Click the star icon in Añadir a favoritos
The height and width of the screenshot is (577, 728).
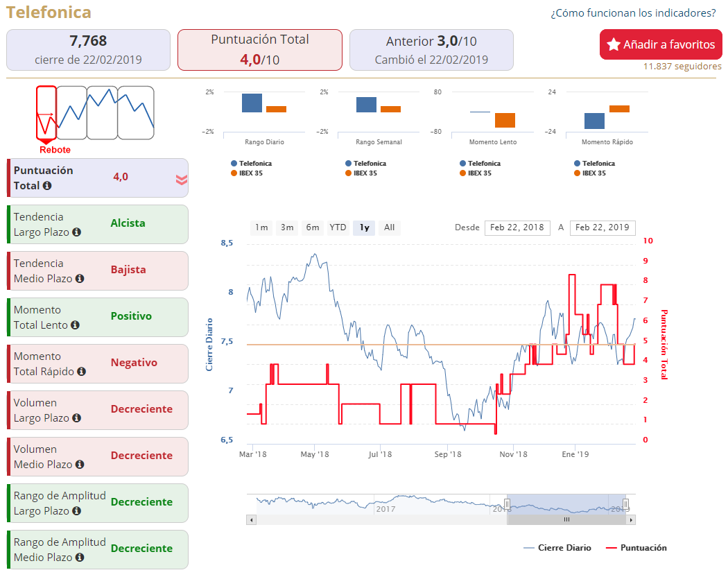(x=614, y=44)
